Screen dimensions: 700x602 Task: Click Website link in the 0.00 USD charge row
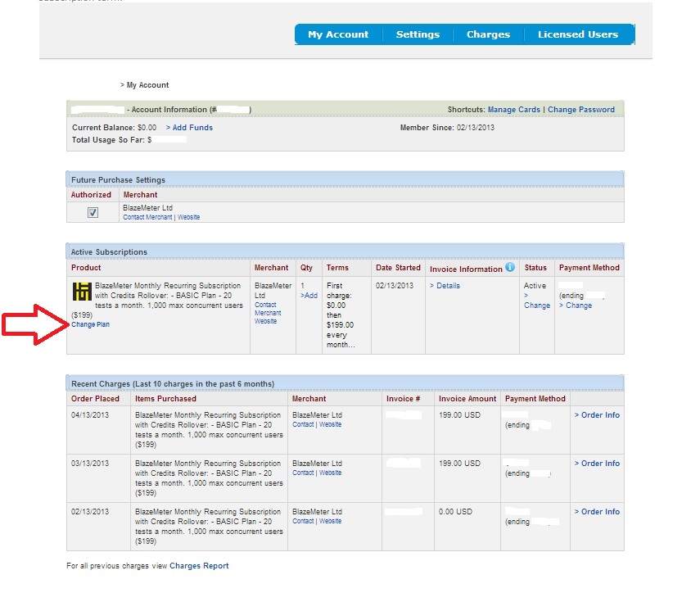tap(331, 521)
